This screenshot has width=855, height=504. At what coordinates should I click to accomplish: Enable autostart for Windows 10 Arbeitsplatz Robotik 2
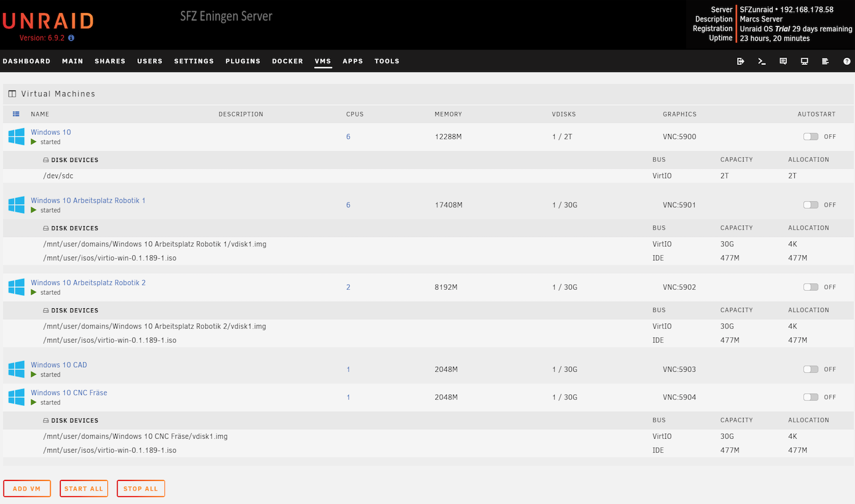[x=811, y=287]
